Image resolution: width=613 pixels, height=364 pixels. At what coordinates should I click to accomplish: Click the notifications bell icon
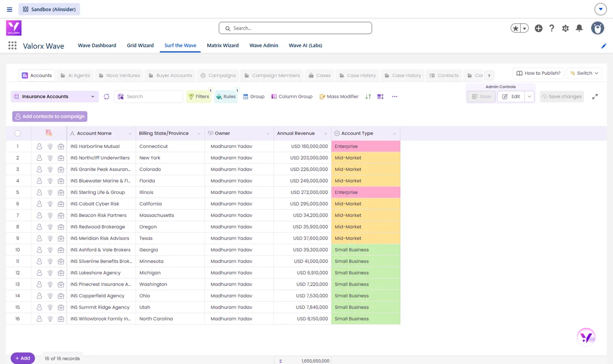click(x=579, y=28)
